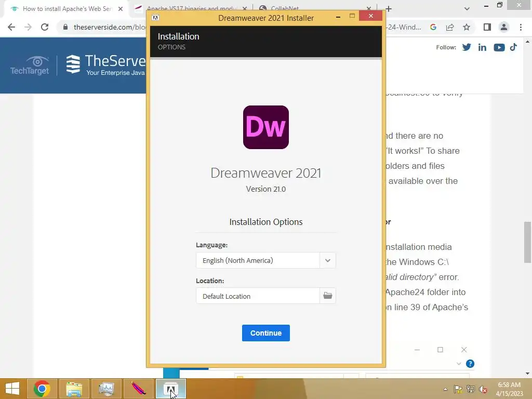Open Chrome three-dot menu
This screenshot has width=532, height=399.
click(521, 27)
